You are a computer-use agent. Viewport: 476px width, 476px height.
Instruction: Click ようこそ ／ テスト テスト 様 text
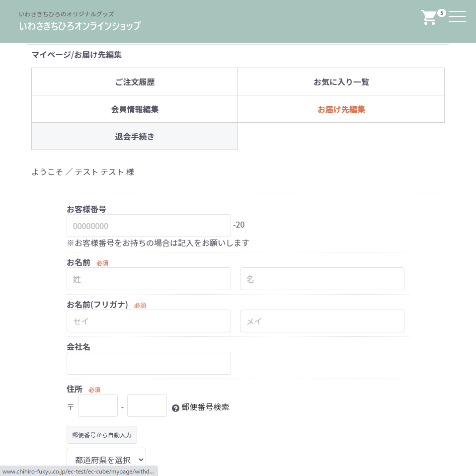click(83, 172)
